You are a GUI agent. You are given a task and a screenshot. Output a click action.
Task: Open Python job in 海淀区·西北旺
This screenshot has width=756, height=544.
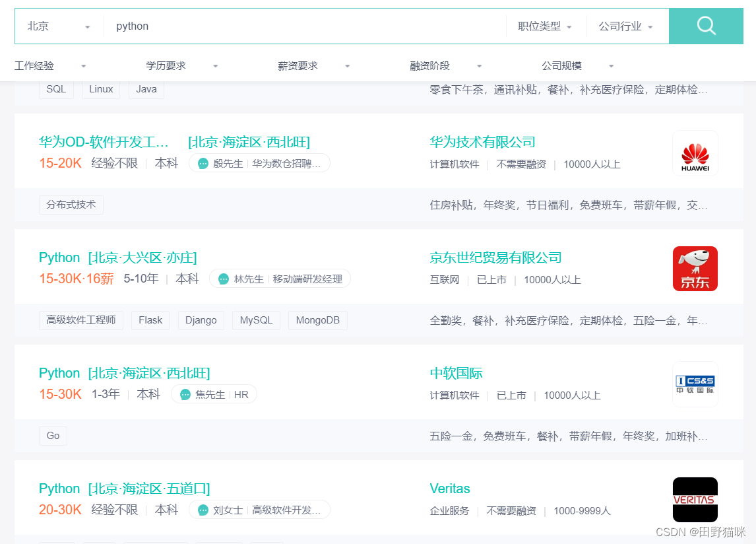tap(125, 373)
